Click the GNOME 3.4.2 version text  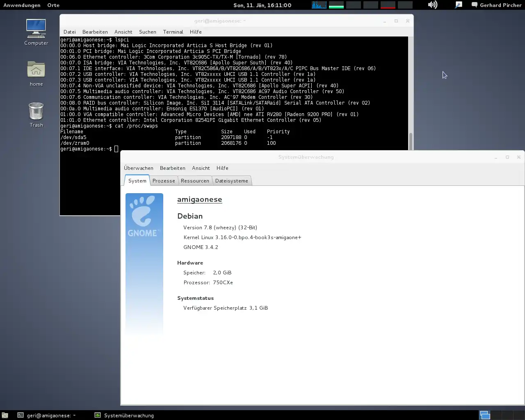point(201,247)
